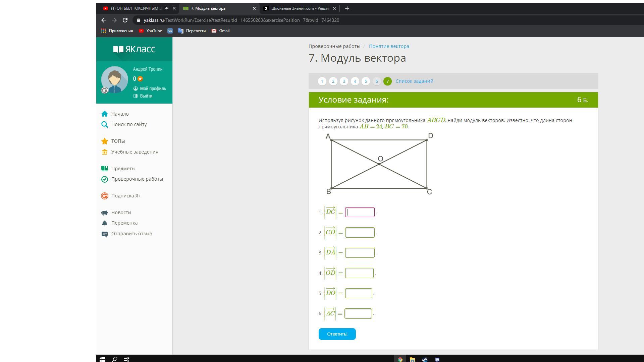
Task: Open the Понятие вектора breadcrumb link
Action: pyautogui.click(x=389, y=46)
